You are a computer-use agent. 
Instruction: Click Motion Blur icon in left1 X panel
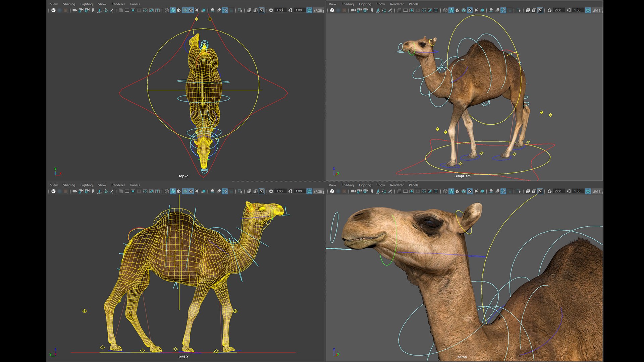click(x=219, y=191)
